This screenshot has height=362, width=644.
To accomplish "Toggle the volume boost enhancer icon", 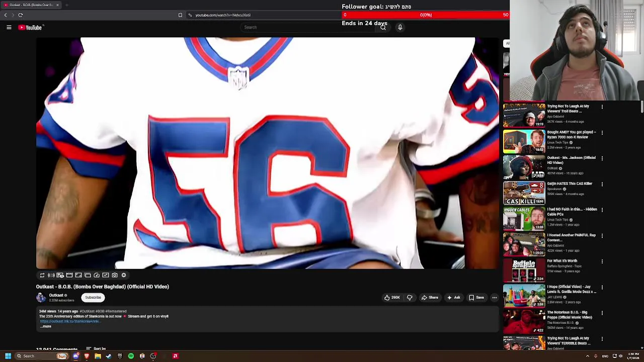I will (51, 275).
